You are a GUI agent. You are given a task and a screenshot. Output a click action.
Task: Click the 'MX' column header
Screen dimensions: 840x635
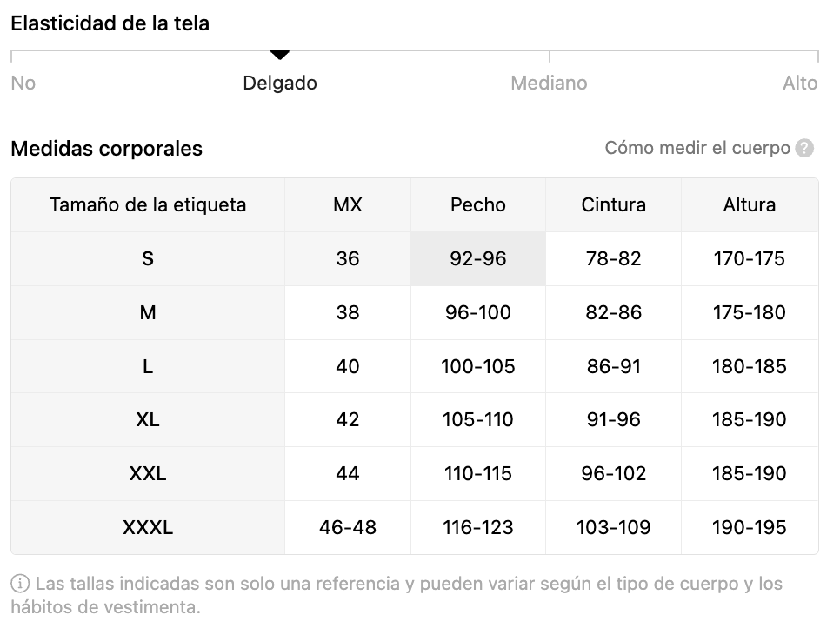pos(348,204)
